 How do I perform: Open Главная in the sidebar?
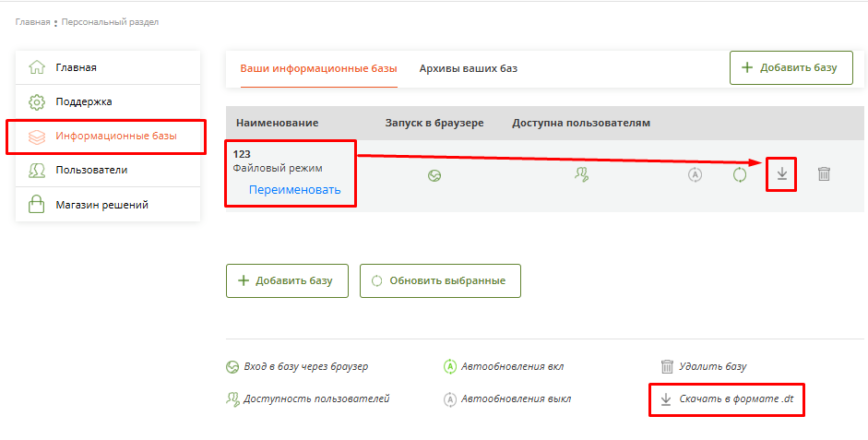tap(76, 67)
